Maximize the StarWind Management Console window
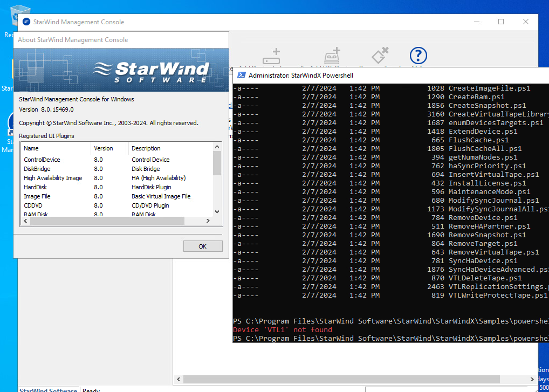The width and height of the screenshot is (549, 392). click(x=501, y=22)
